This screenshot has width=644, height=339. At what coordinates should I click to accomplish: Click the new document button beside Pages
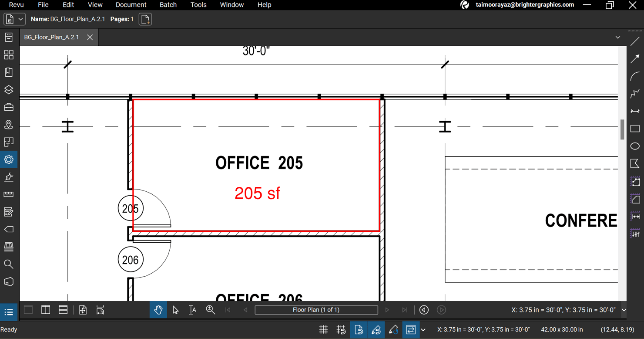(x=145, y=19)
